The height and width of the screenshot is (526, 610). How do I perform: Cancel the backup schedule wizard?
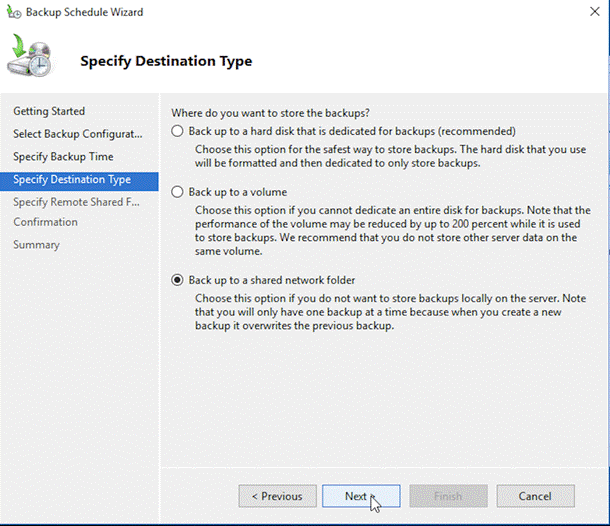[x=535, y=496]
